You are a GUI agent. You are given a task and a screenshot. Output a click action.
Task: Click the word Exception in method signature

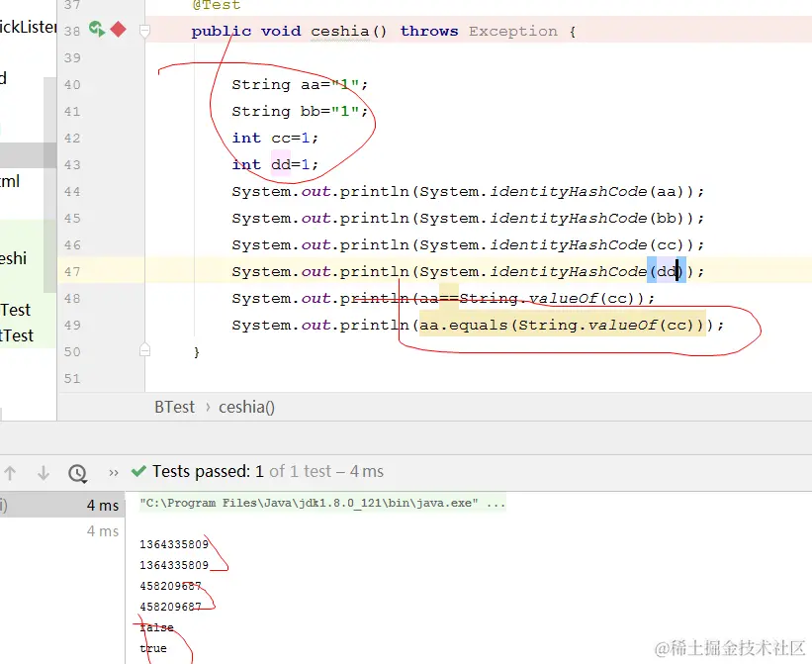[513, 31]
